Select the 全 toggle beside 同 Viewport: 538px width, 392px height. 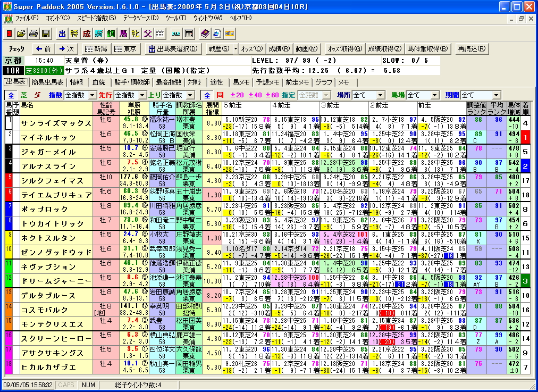pos(207,95)
